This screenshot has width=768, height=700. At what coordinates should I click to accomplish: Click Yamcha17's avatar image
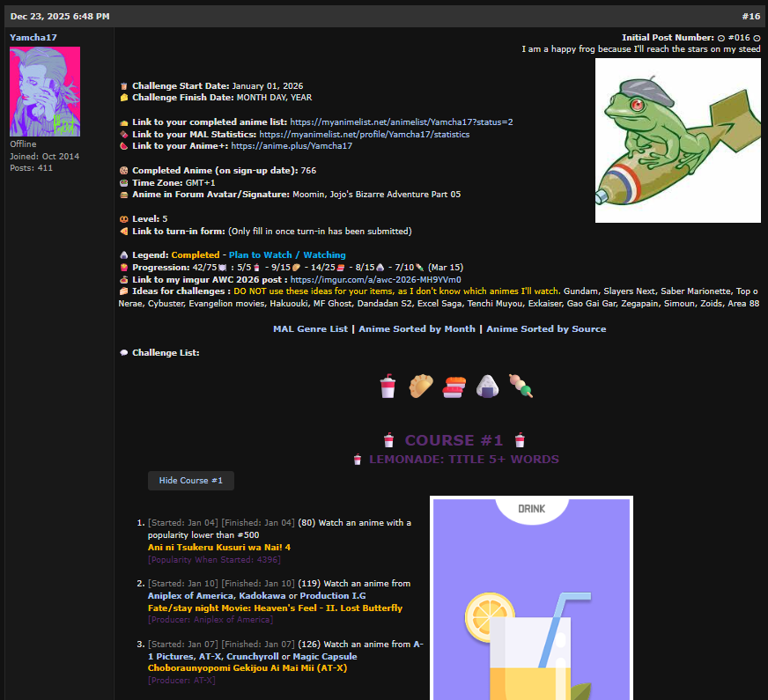click(x=45, y=92)
